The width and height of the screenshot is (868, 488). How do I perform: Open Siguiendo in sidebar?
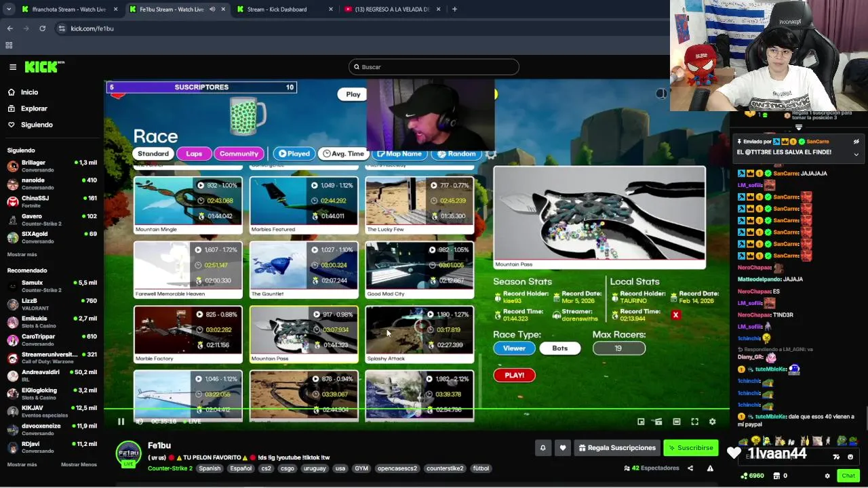(37, 125)
